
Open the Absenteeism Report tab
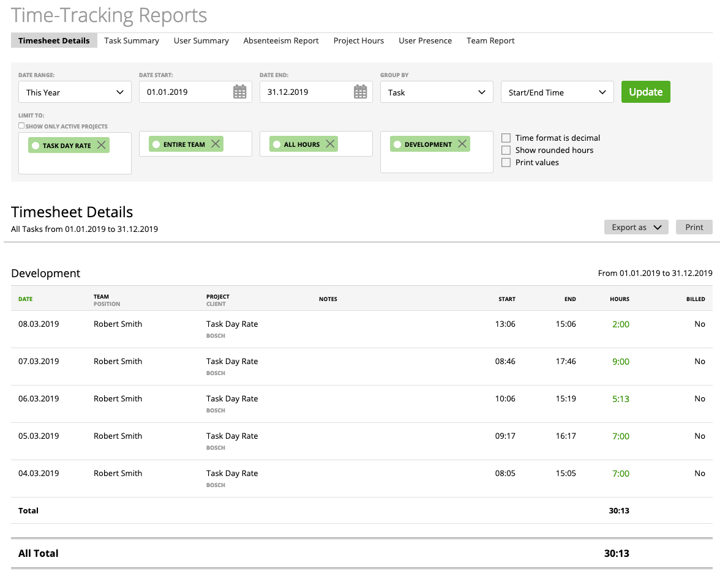pyautogui.click(x=281, y=40)
